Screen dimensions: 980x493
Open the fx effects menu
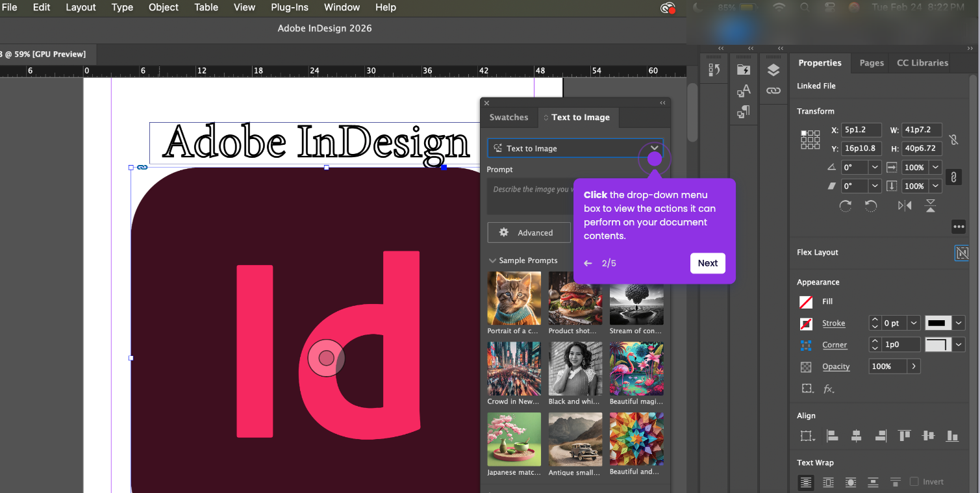tap(829, 389)
